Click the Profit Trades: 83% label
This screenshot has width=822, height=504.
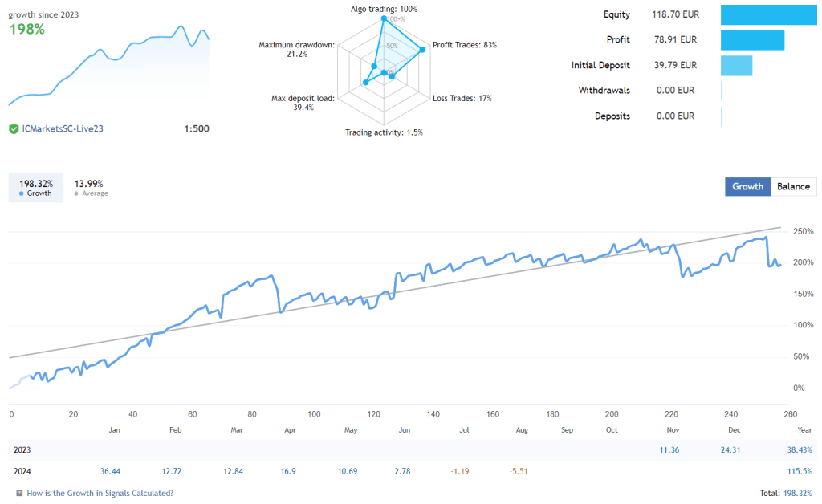tap(464, 45)
